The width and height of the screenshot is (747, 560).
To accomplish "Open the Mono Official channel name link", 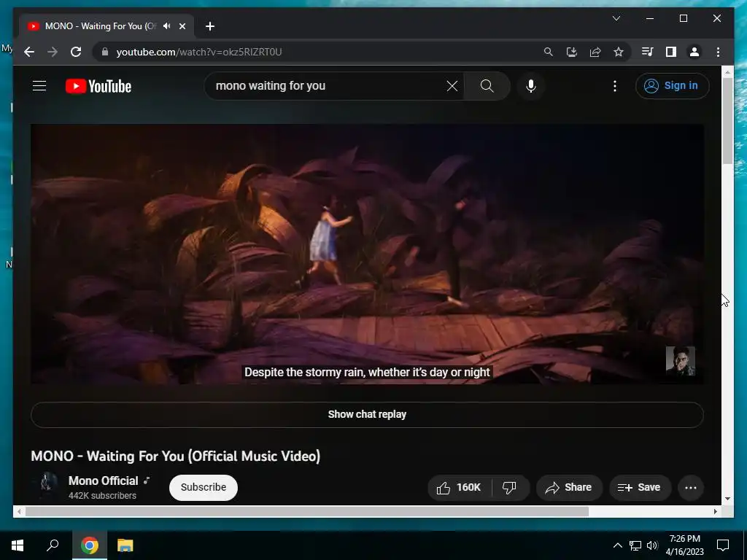I will pos(104,481).
